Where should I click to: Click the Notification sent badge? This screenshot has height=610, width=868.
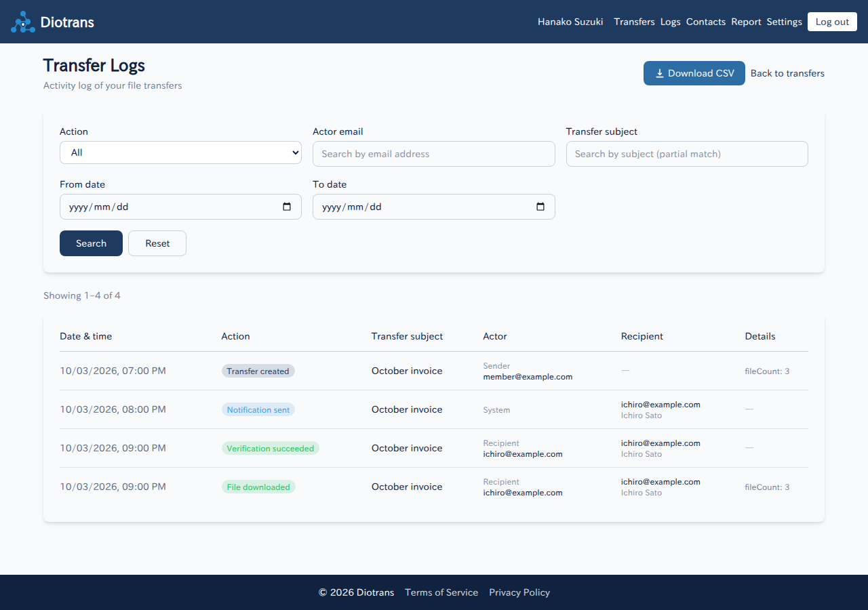[x=258, y=410]
